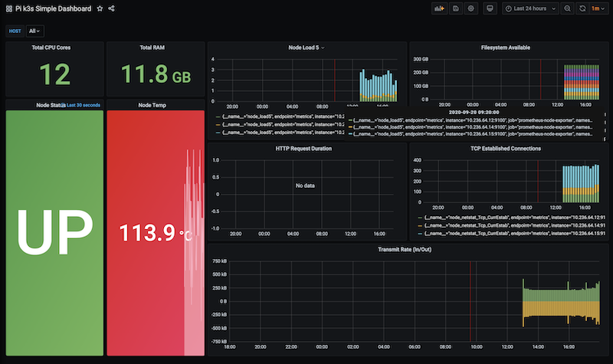This screenshot has height=364, width=613.
Task: Click the 18:00 time label in Transmit Rate
Action: (x=229, y=347)
